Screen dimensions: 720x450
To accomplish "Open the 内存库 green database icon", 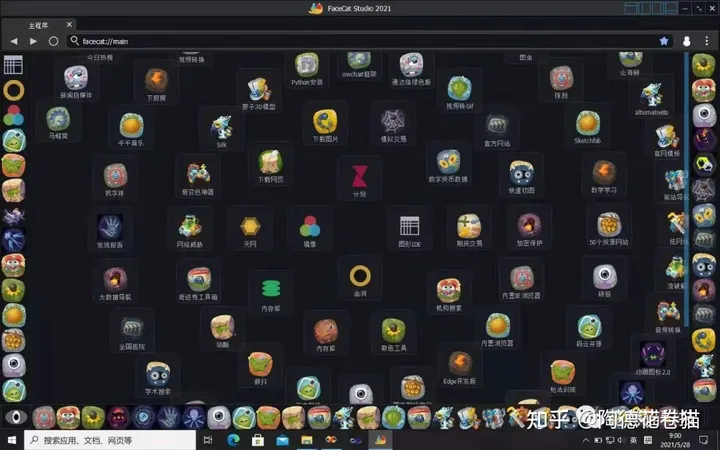I will [270, 289].
